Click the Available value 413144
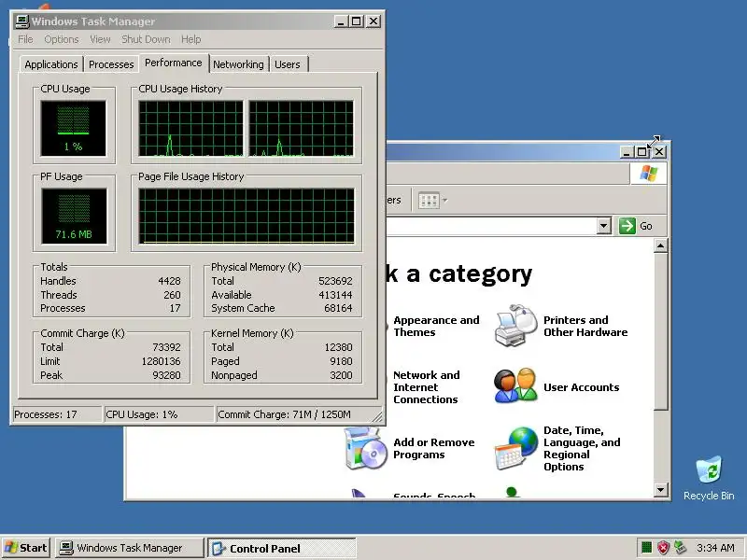Screen dimensions: 747x560 coord(335,295)
